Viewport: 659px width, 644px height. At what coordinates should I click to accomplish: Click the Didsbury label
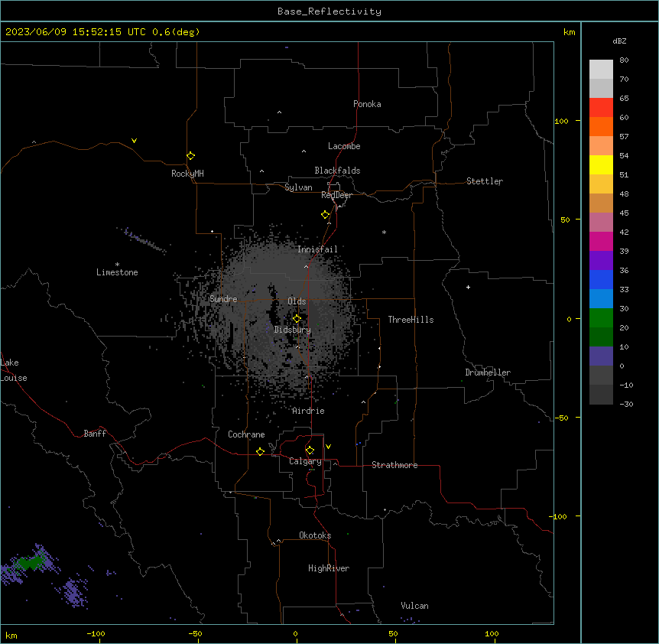point(293,330)
